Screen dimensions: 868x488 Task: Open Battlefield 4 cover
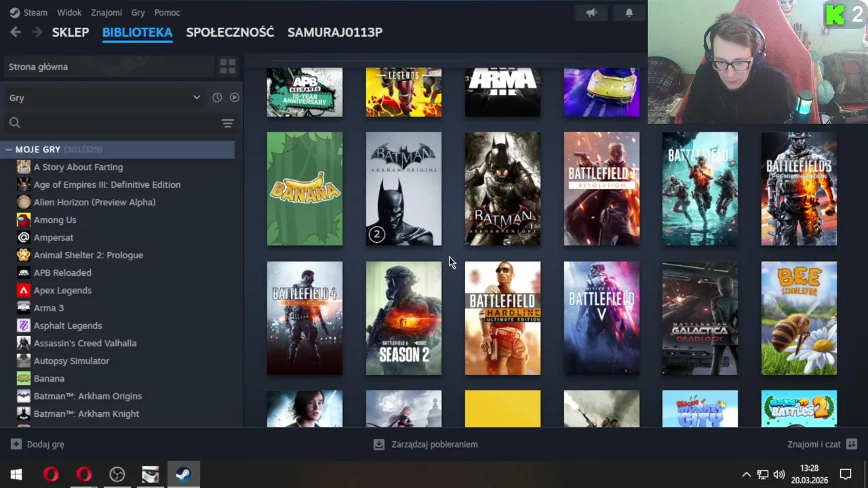[304, 318]
